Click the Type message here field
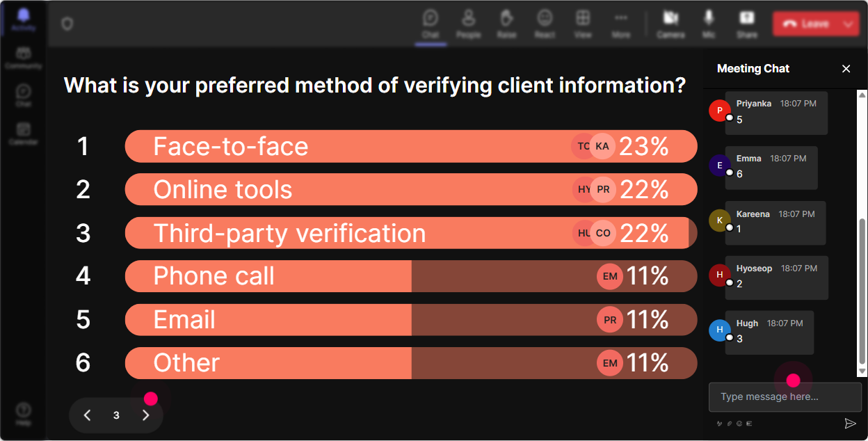This screenshot has height=441, width=868. tap(785, 396)
